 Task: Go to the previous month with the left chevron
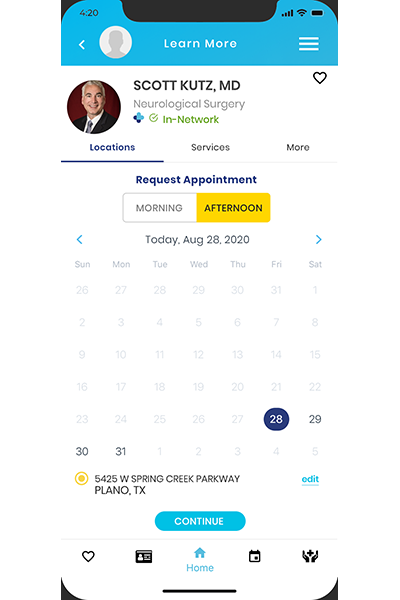tap(80, 240)
